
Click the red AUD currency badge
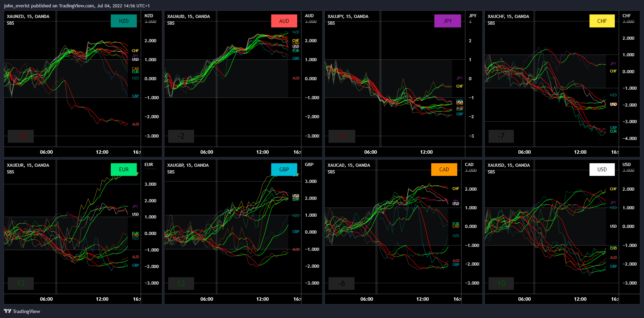[284, 21]
